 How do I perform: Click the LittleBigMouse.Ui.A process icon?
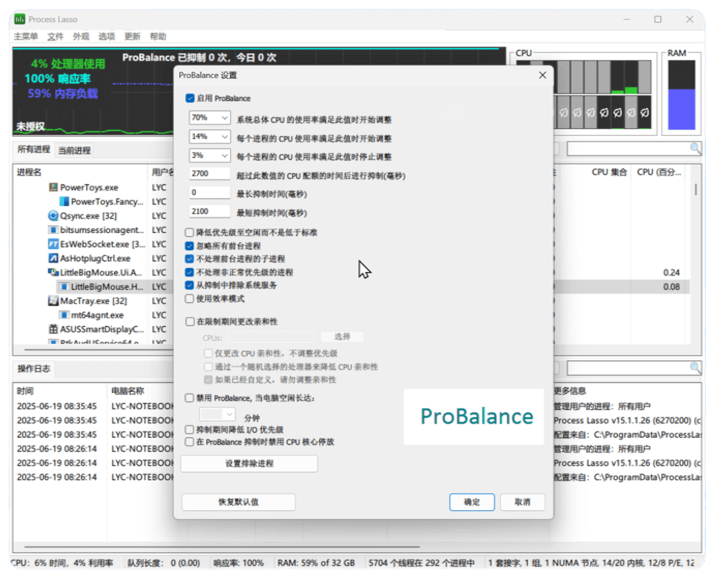tap(53, 273)
